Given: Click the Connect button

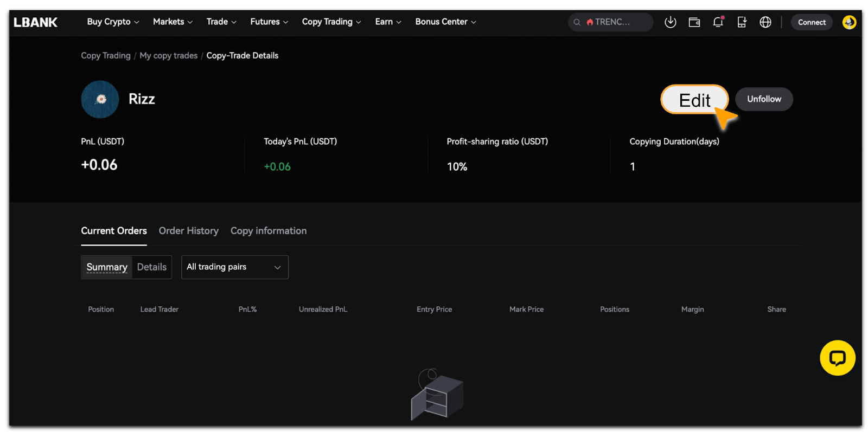Looking at the screenshot, I should point(812,22).
